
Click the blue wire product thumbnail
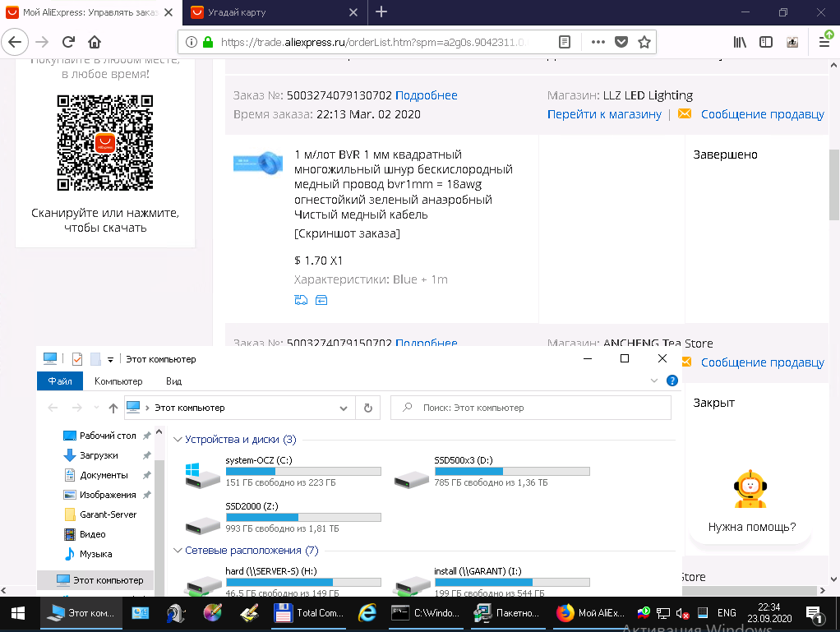[x=258, y=163]
